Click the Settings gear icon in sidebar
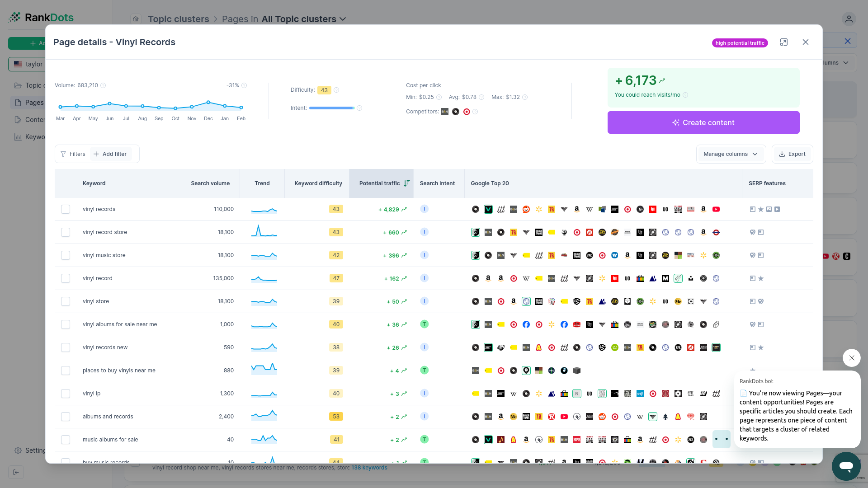The image size is (868, 488). pos(18,450)
